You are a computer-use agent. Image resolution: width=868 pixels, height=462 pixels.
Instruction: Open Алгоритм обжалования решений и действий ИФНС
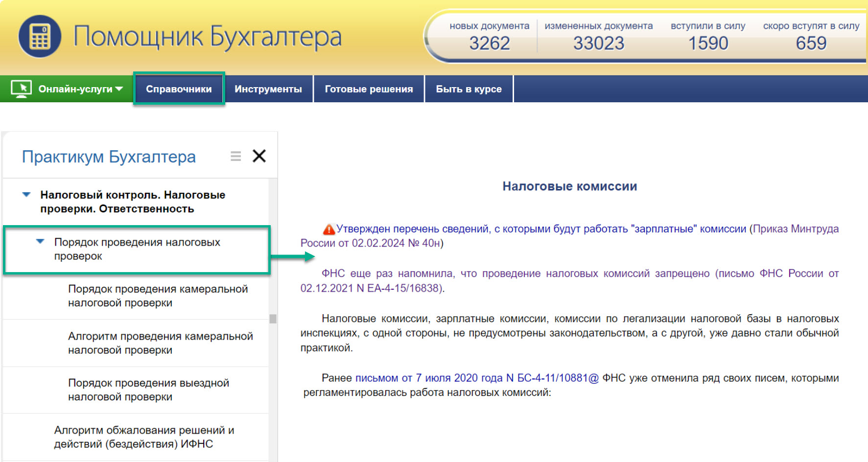point(144,437)
